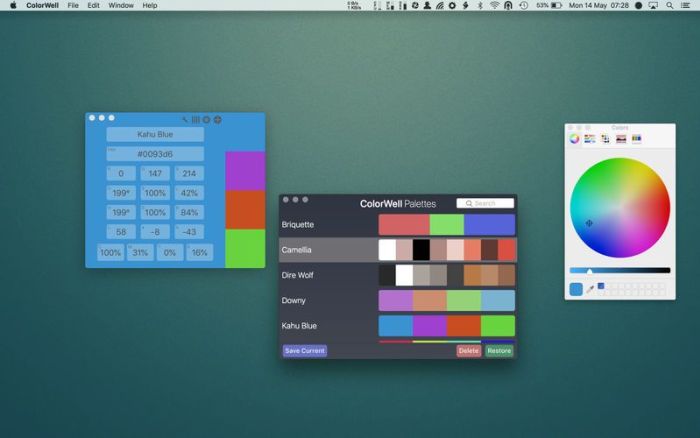The image size is (700, 438).
Task: Select the Color Sliders tab in Colors panel
Action: point(590,139)
